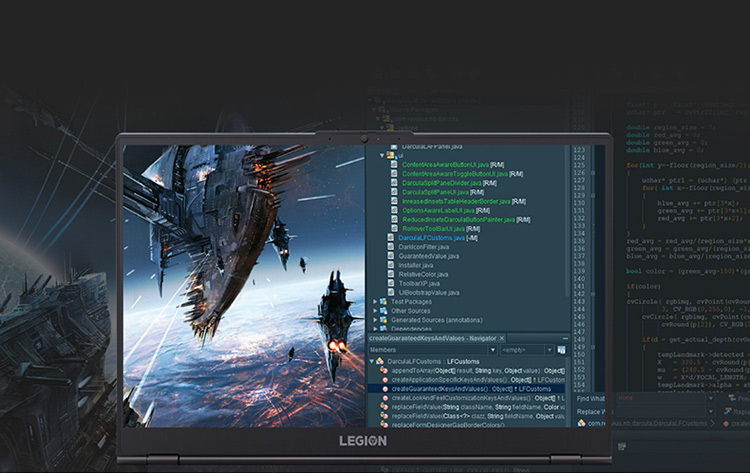Click the ui package icon

(x=390, y=155)
